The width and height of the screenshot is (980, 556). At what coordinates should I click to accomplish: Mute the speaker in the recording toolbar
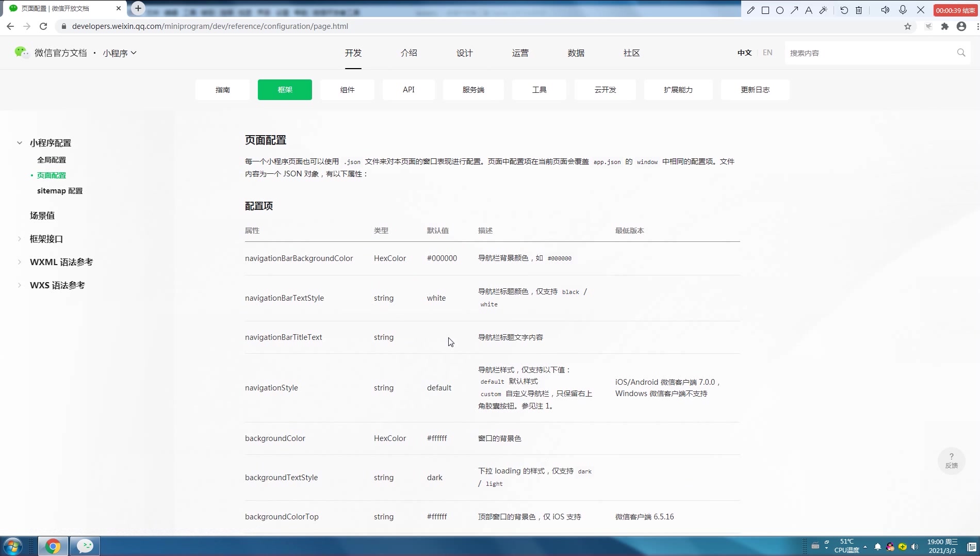[x=886, y=10]
